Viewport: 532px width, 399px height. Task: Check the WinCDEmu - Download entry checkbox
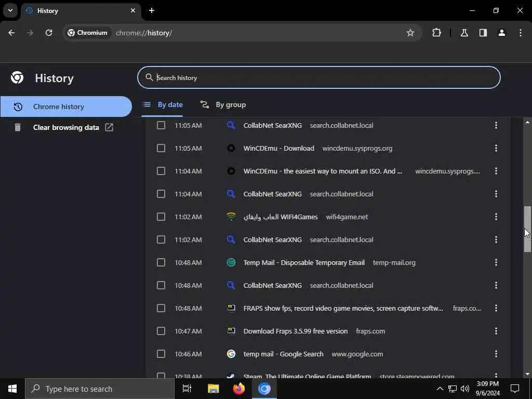(x=161, y=148)
